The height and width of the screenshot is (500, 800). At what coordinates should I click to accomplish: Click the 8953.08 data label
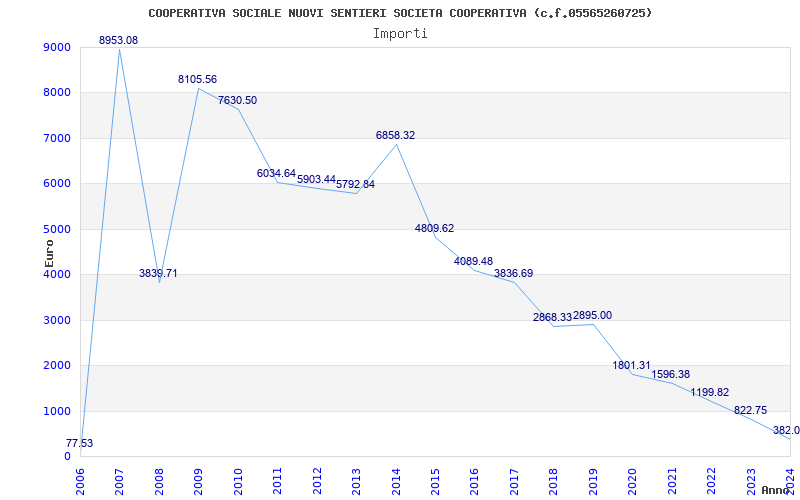point(118,40)
